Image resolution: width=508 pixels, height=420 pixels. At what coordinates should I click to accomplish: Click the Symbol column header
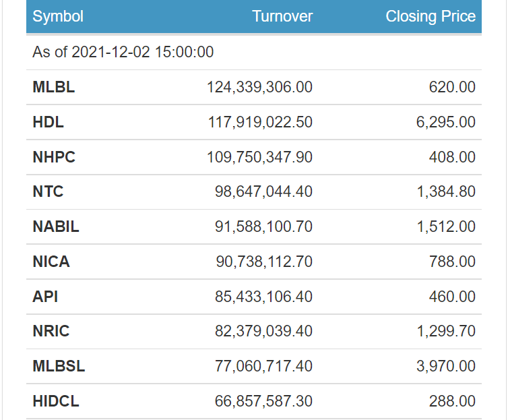click(58, 16)
